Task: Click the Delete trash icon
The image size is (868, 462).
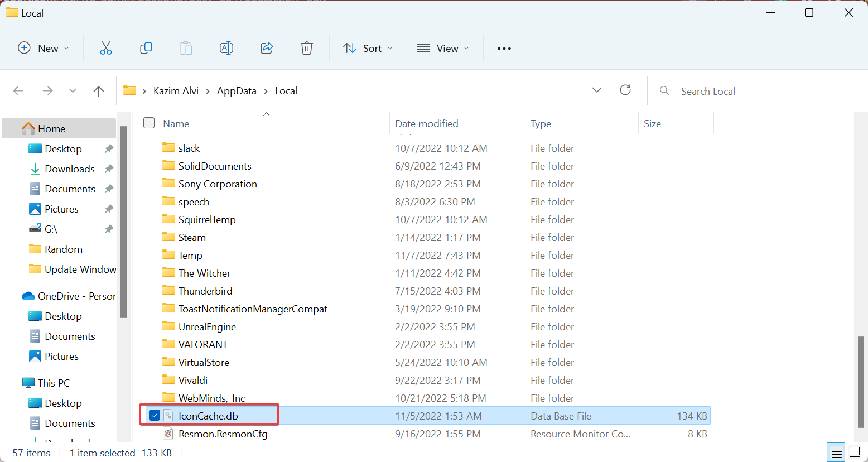Action: 307,49
